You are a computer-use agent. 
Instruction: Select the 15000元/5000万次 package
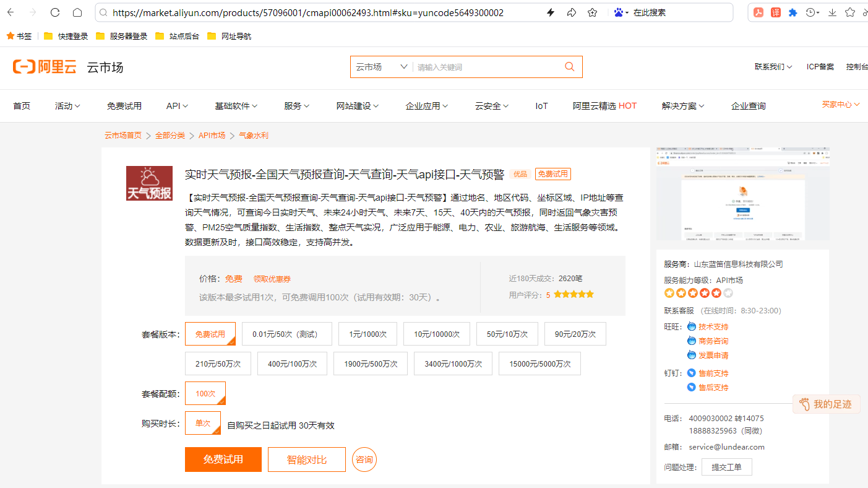[x=540, y=364]
